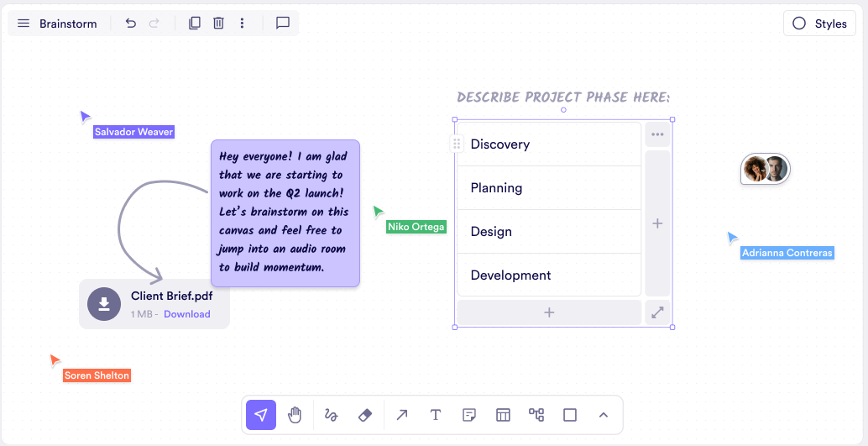Open the Styles panel

pyautogui.click(x=820, y=24)
